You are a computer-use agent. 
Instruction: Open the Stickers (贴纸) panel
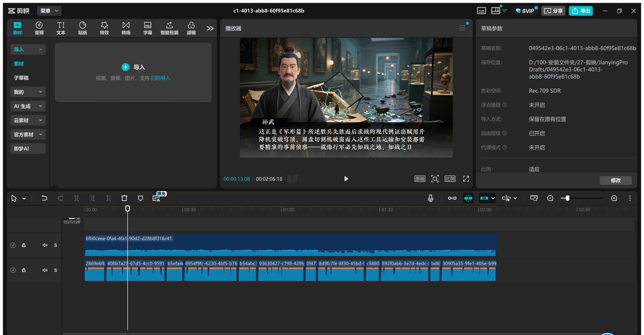83,28
